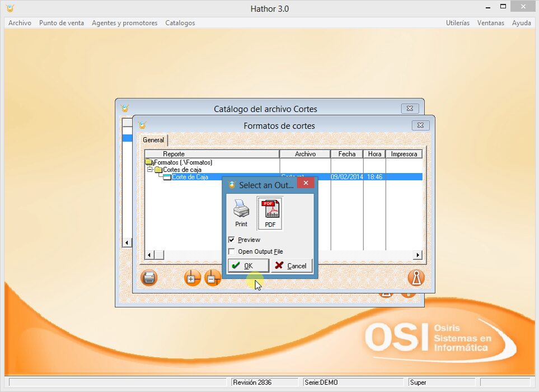Confirm with the OK button
539x392 pixels.
pyautogui.click(x=248, y=265)
